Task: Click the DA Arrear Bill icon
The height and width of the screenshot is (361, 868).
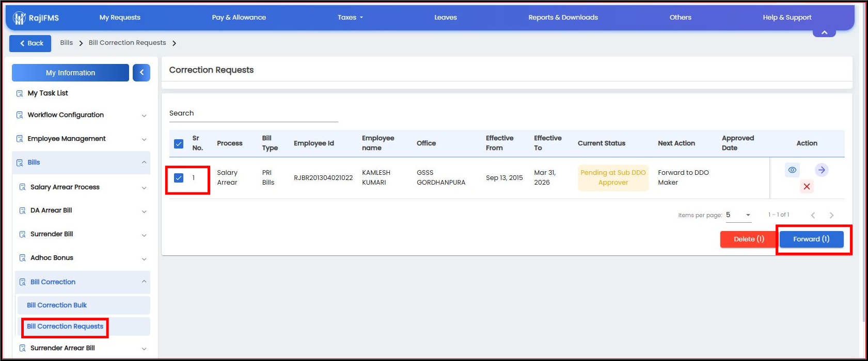Action: (x=22, y=210)
